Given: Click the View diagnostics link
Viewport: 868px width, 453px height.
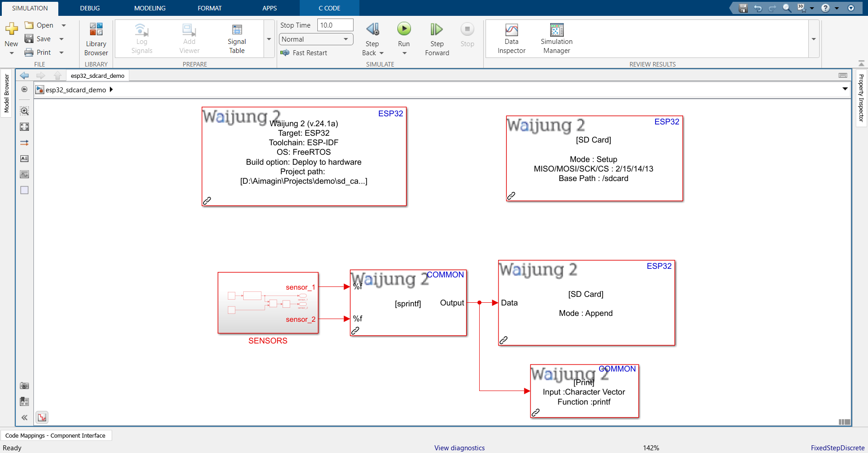Looking at the screenshot, I should pyautogui.click(x=459, y=448).
